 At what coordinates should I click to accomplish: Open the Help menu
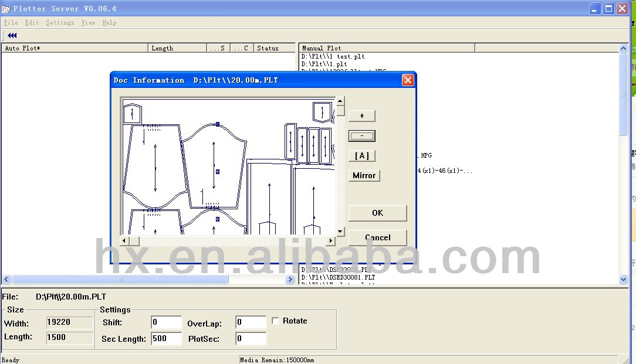109,23
